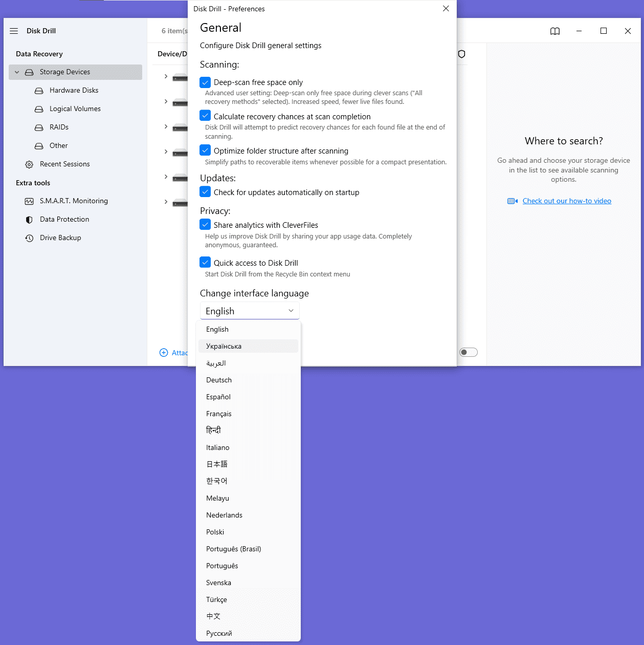
Task: Click the Device/Disk column header
Action: point(172,54)
